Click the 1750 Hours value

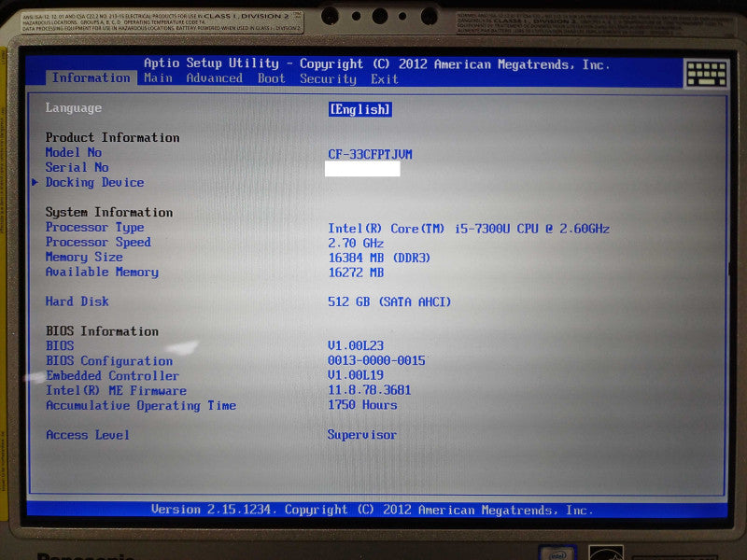click(x=362, y=405)
